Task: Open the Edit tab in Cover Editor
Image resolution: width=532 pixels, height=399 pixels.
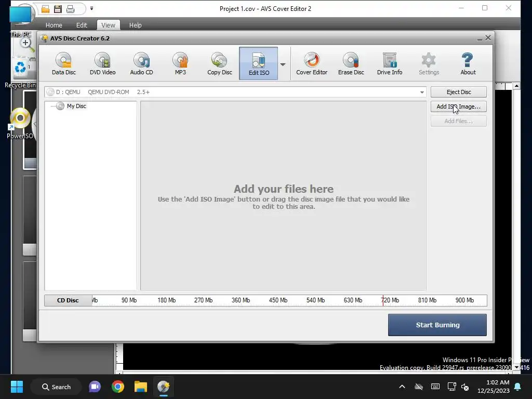Action: (x=82, y=25)
